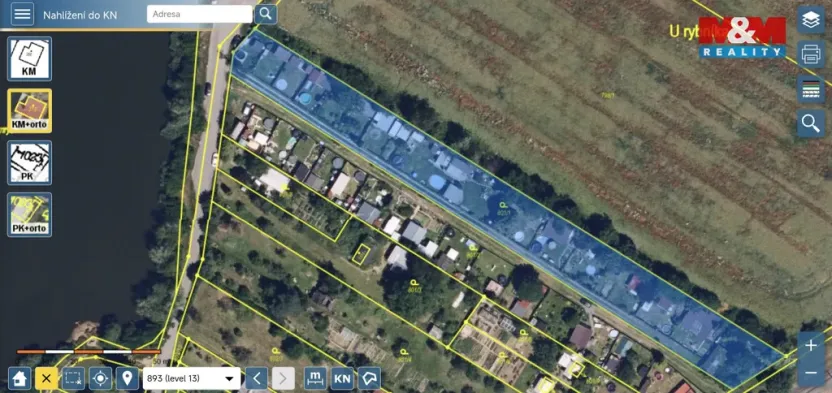This screenshot has width=832, height=393.
Task: Activate rectangle selection tool
Action: tap(74, 379)
